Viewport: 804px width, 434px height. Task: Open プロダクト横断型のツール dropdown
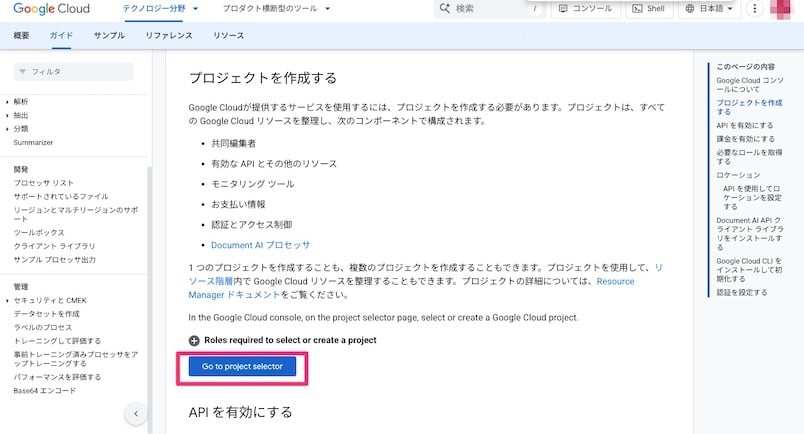coord(276,9)
